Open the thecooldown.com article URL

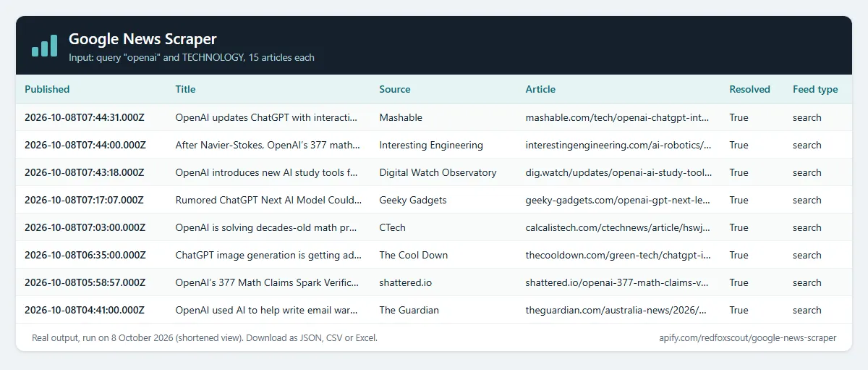pyautogui.click(x=618, y=255)
